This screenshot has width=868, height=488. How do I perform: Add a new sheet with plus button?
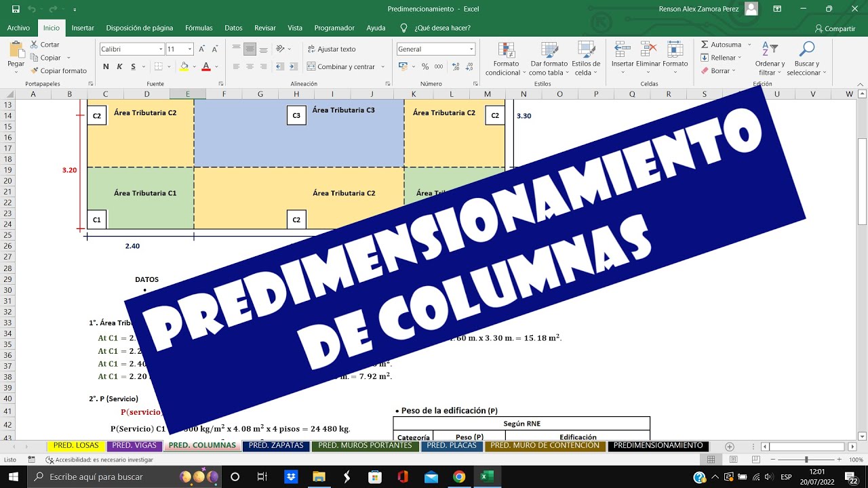[x=730, y=446]
